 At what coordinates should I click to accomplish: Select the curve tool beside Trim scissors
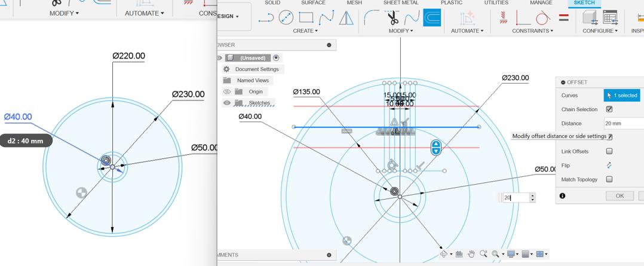(x=412, y=18)
